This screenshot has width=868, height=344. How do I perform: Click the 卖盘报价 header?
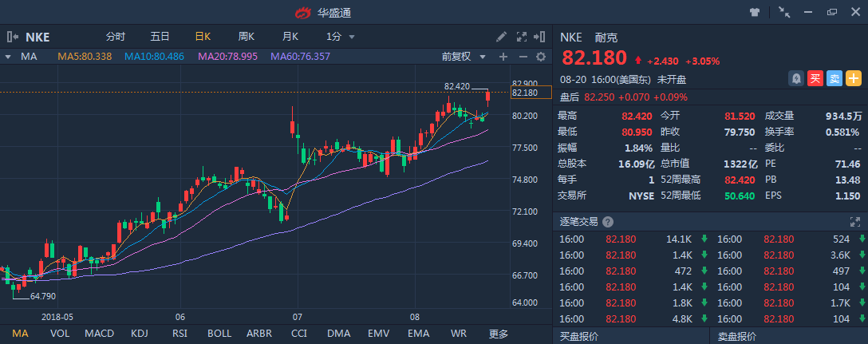(737, 336)
